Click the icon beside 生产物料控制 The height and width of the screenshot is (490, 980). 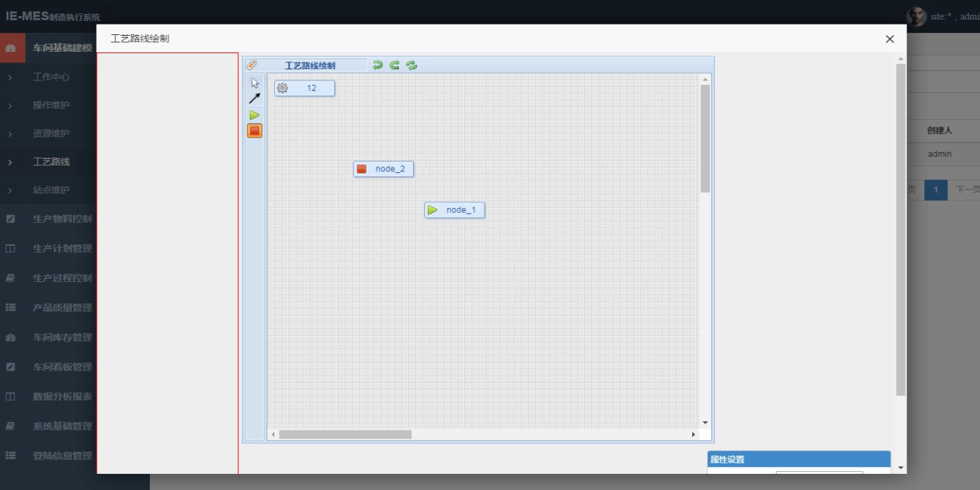point(10,219)
